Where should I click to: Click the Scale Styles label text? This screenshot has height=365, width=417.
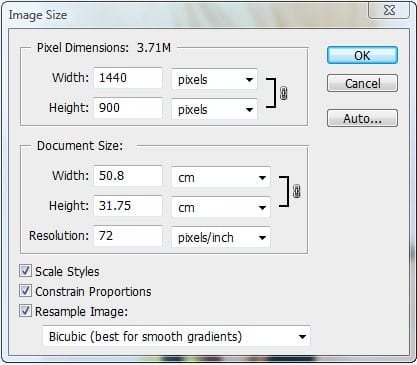tap(67, 272)
